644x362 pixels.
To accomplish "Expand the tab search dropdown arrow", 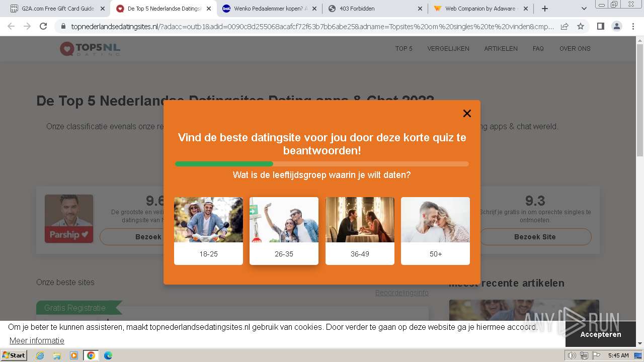I will pyautogui.click(x=584, y=9).
